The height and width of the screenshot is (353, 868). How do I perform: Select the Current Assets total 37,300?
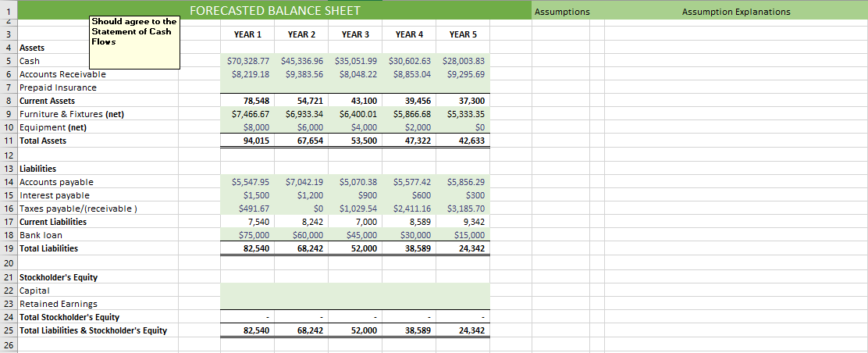(464, 101)
